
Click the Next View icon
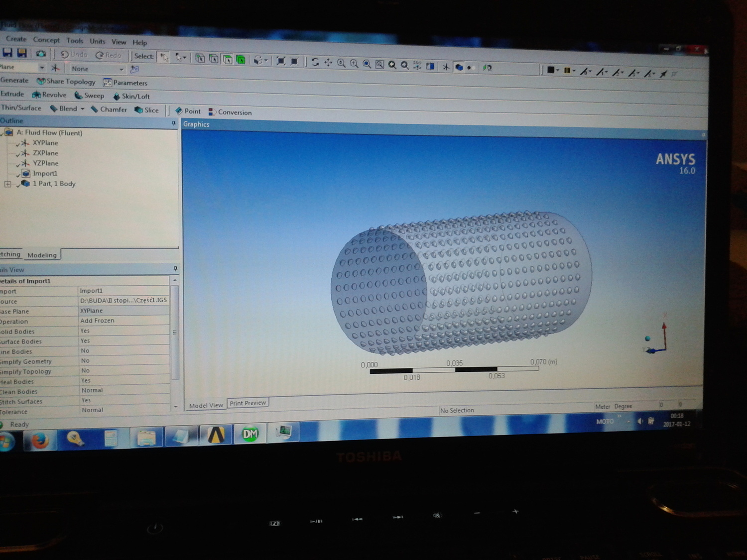(405, 65)
